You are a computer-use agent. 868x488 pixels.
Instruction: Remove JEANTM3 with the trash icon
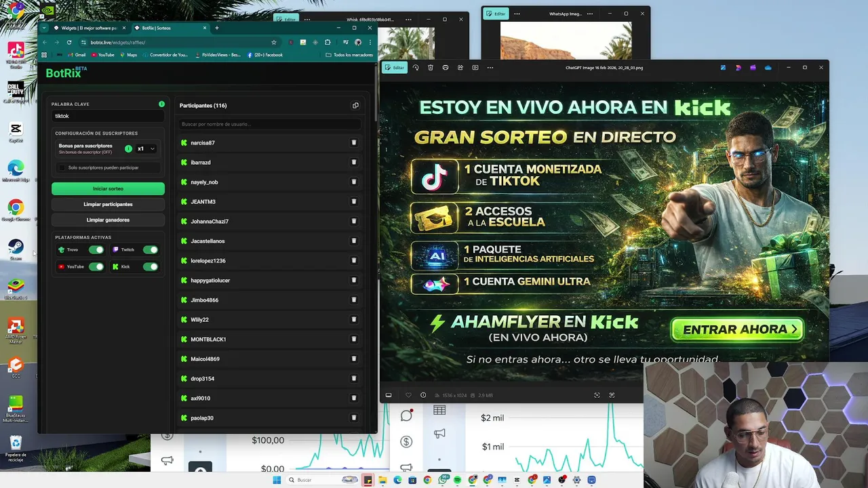point(353,201)
